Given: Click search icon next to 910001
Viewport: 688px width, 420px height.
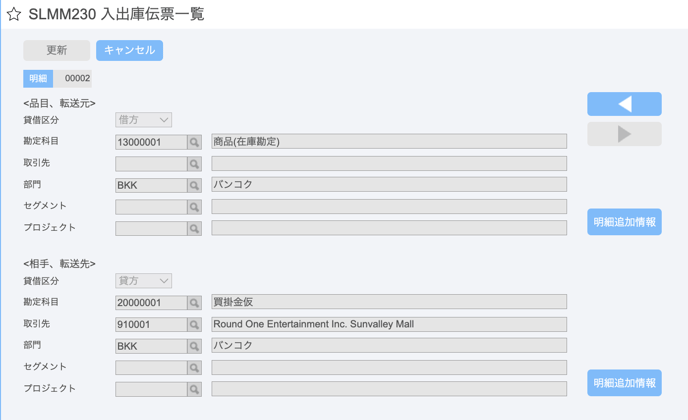Looking at the screenshot, I should [194, 325].
